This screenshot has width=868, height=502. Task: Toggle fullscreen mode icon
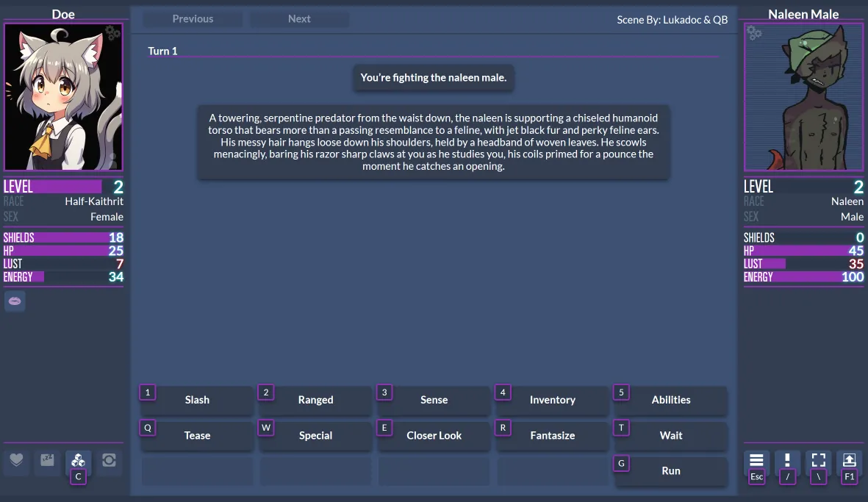tap(819, 461)
